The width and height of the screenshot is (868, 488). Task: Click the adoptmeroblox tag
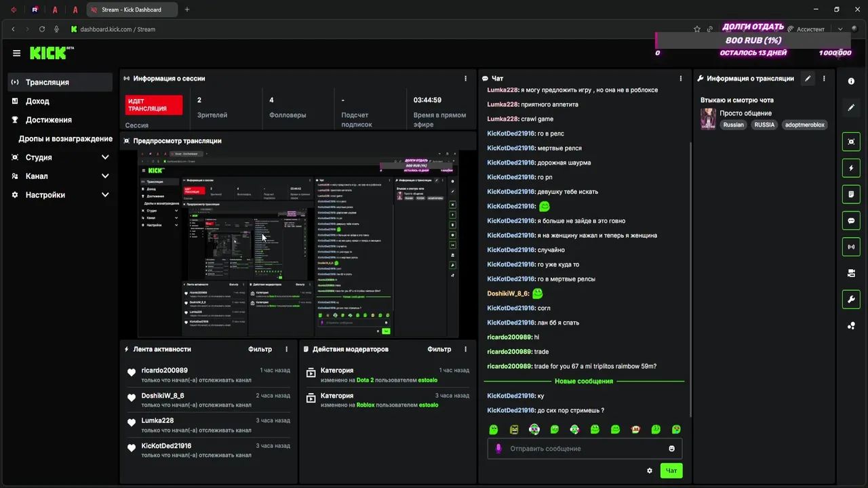804,125
